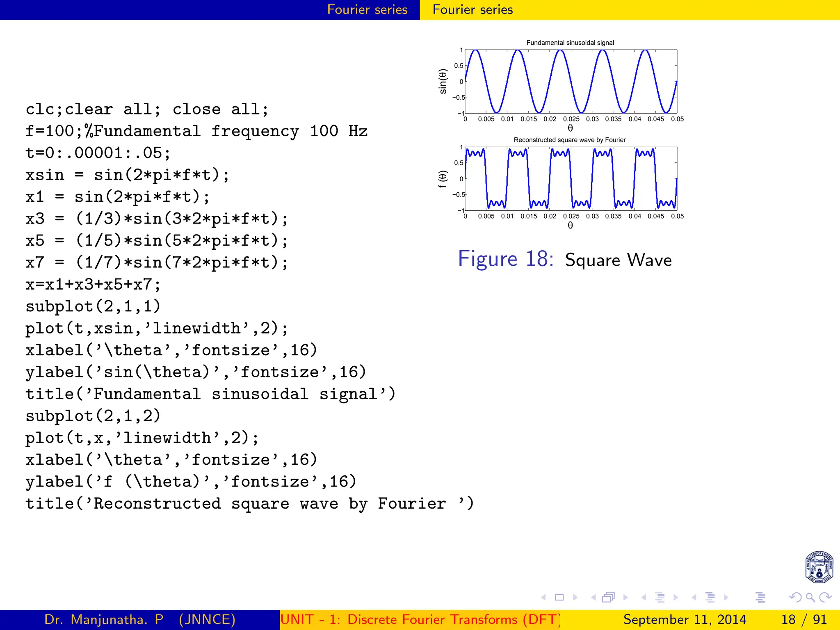Click code line 'x7 = (1/7)*sin(7*2*pi*f*t);'
The width and height of the screenshot is (840, 630).
tap(157, 262)
